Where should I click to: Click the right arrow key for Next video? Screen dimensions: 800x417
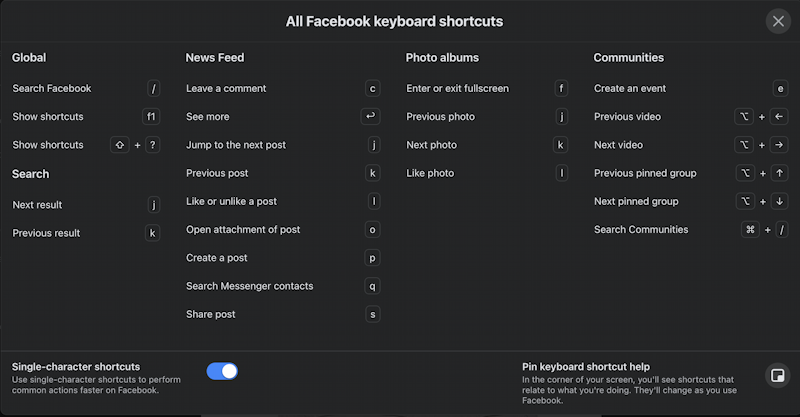click(x=779, y=145)
